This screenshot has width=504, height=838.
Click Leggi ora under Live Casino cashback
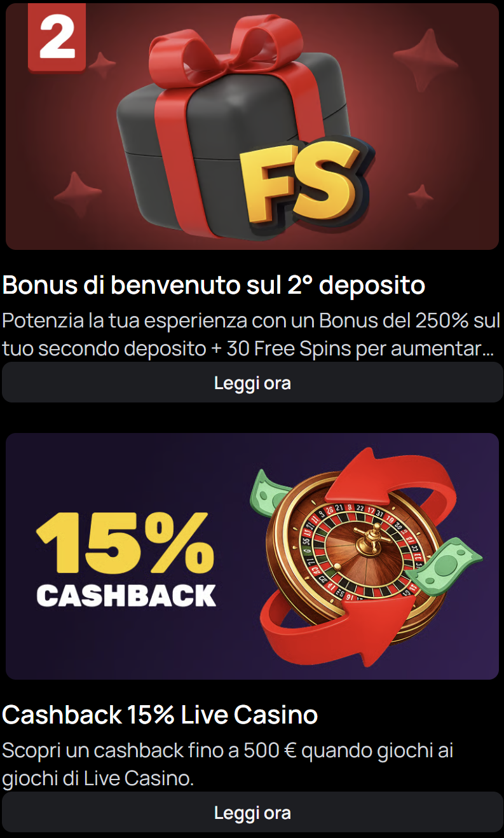(x=252, y=812)
